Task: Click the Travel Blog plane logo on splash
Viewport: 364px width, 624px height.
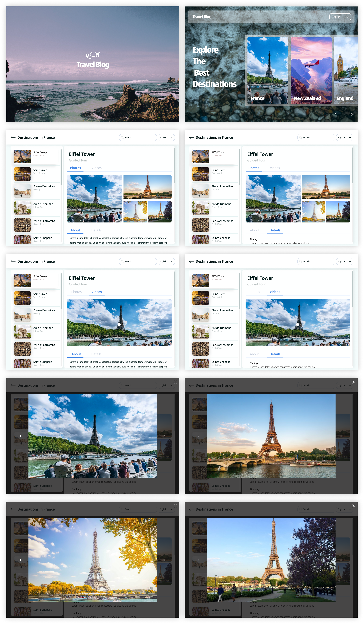Action: coord(93,55)
